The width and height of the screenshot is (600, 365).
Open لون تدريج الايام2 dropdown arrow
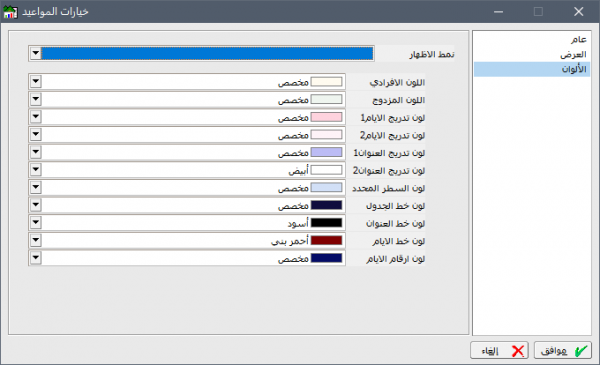pos(36,134)
